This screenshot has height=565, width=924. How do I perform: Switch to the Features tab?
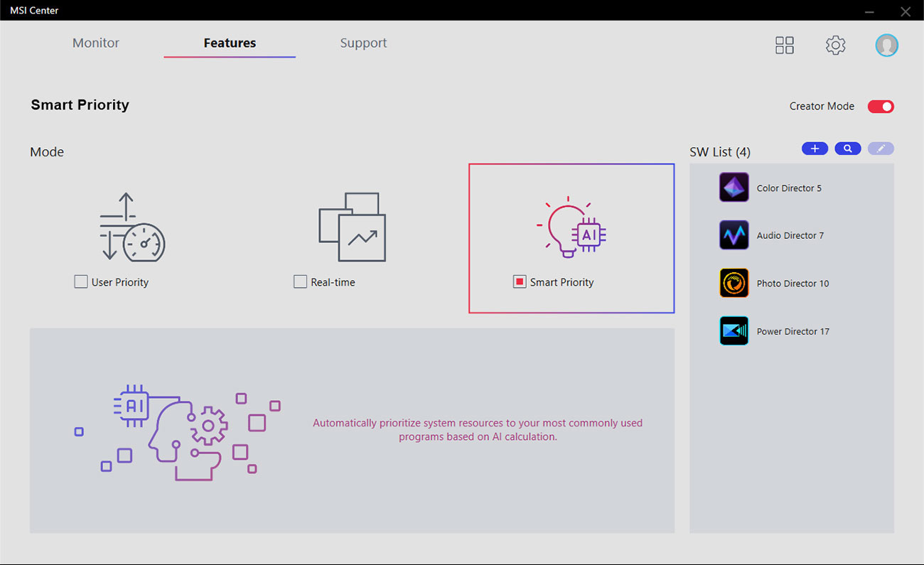tap(230, 43)
